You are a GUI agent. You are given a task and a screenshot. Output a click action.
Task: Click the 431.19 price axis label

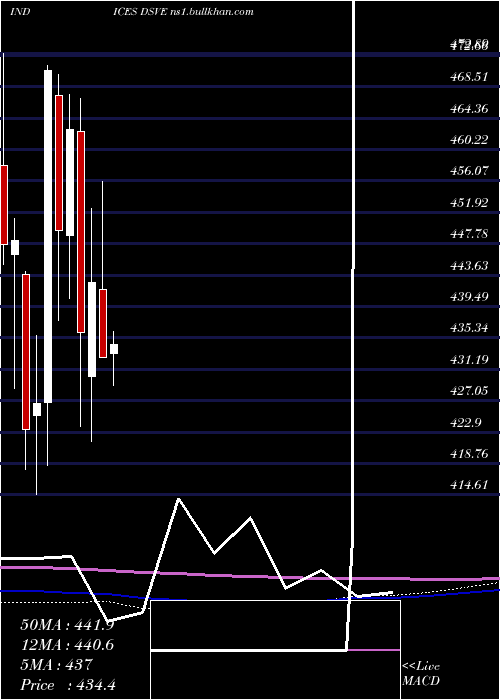(469, 359)
